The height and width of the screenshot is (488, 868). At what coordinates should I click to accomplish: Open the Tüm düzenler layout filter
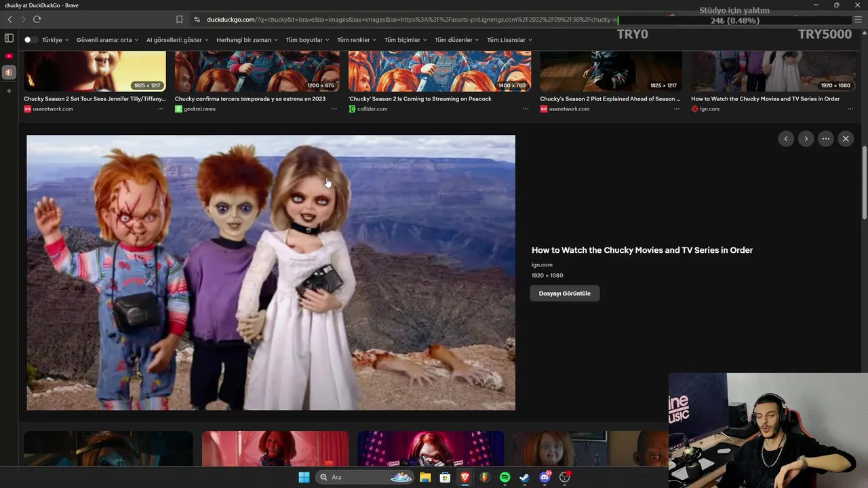click(x=456, y=40)
